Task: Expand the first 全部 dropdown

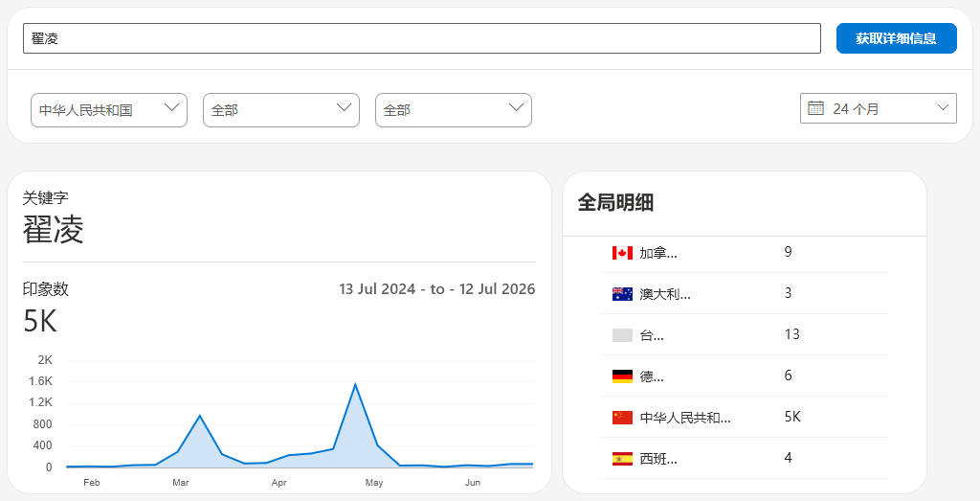Action: point(281,110)
